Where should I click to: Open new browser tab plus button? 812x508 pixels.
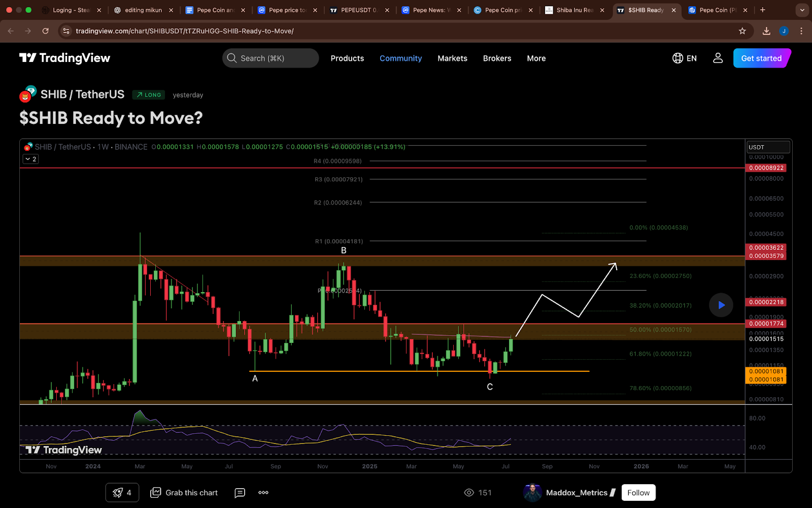[x=762, y=10]
